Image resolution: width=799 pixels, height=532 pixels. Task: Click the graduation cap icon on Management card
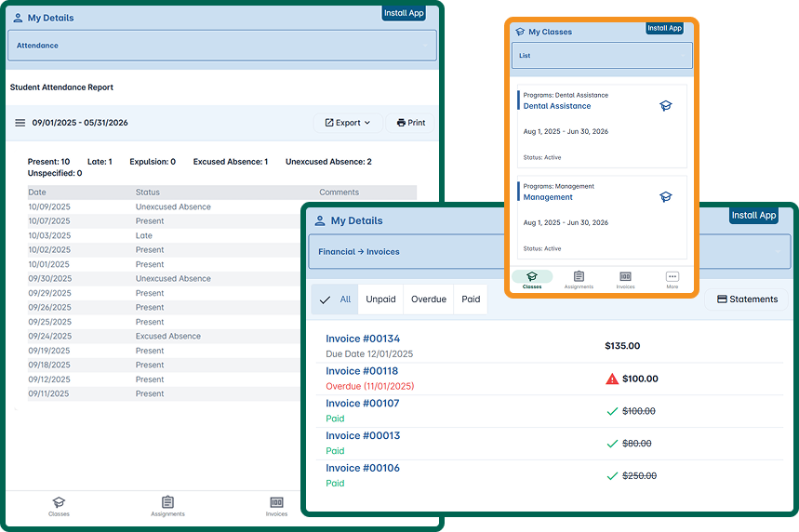tap(665, 197)
